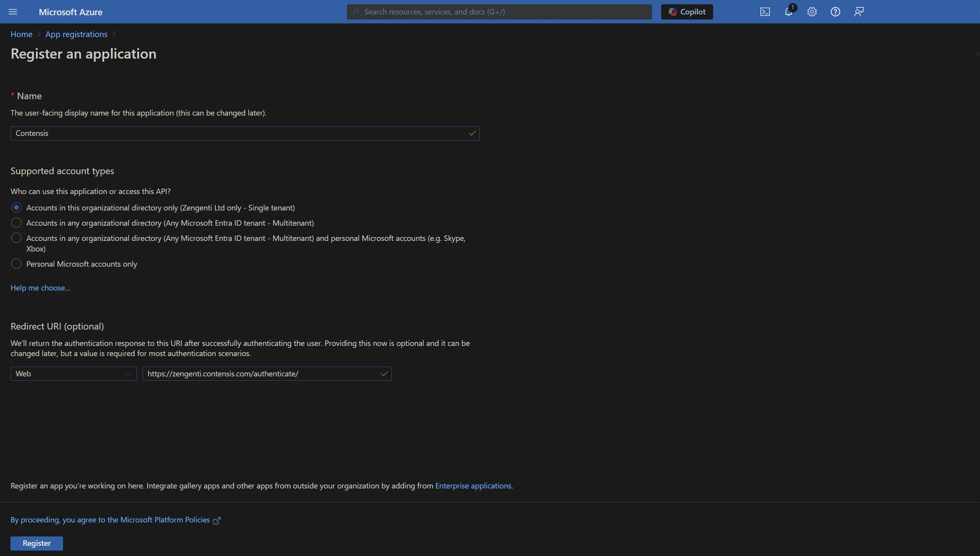The width and height of the screenshot is (980, 556).
Task: Open the Help me choose link
Action: (40, 288)
